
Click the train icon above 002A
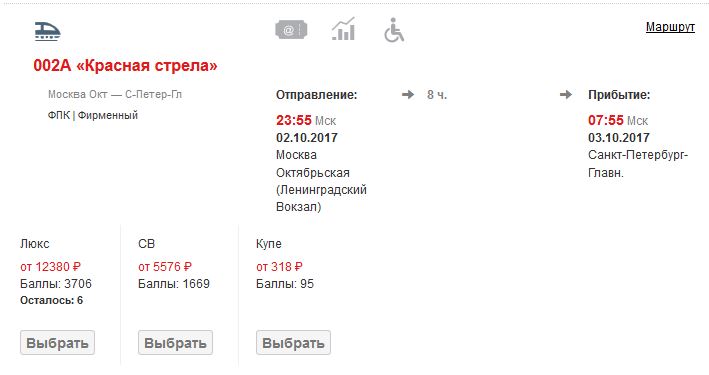point(47,32)
